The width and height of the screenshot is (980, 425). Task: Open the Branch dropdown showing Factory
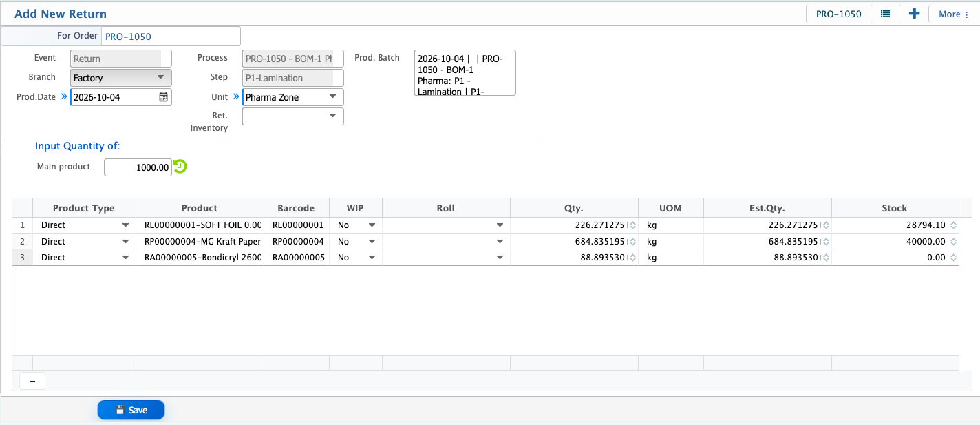(120, 78)
